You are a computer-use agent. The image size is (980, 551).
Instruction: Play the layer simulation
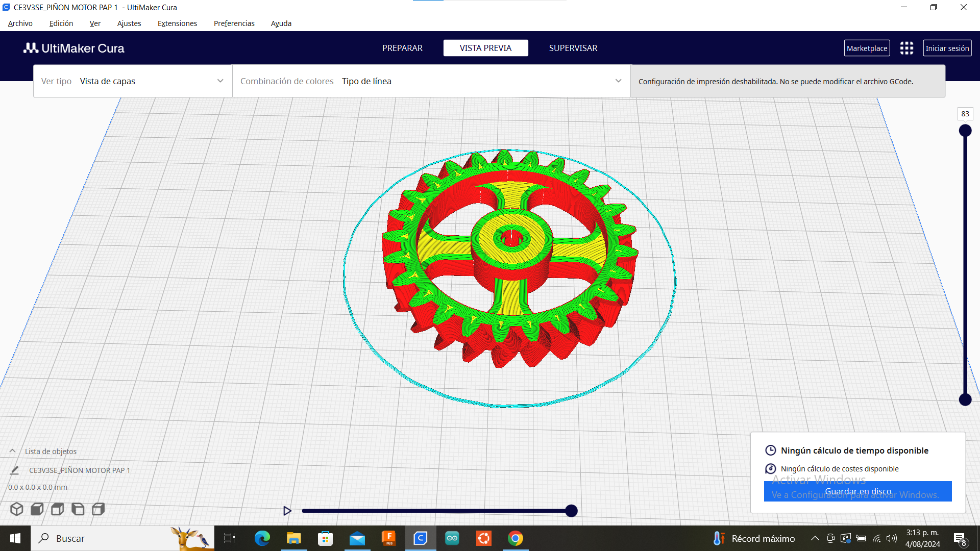click(x=287, y=511)
